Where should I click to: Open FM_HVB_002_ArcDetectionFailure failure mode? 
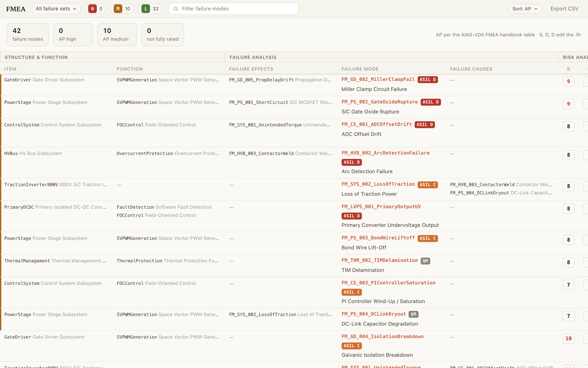click(385, 153)
